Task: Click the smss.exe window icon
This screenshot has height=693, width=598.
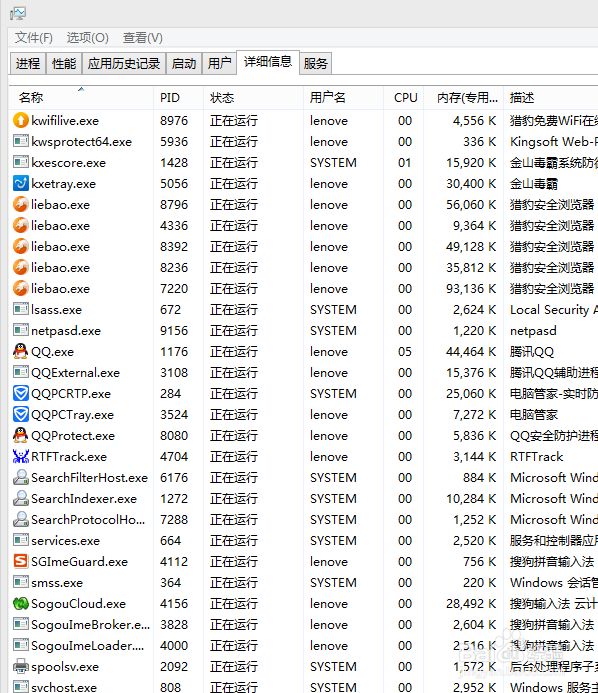Action: [x=21, y=582]
